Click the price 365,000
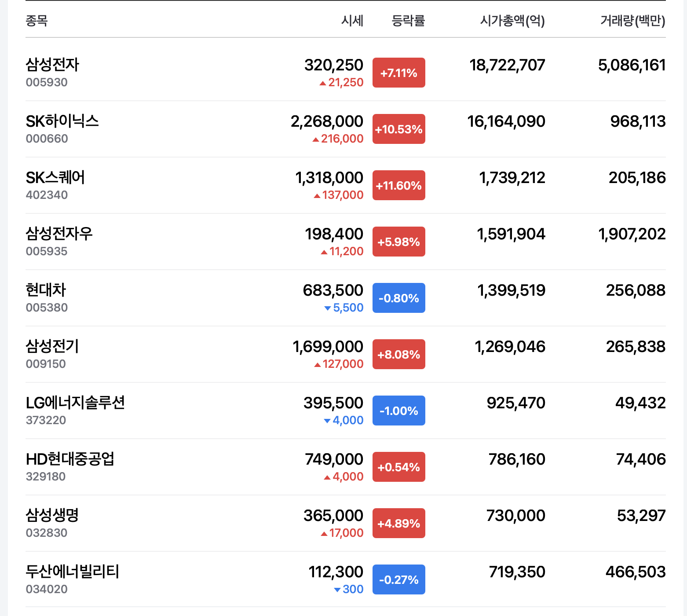Viewport: 687px width, 616px height. (x=333, y=516)
